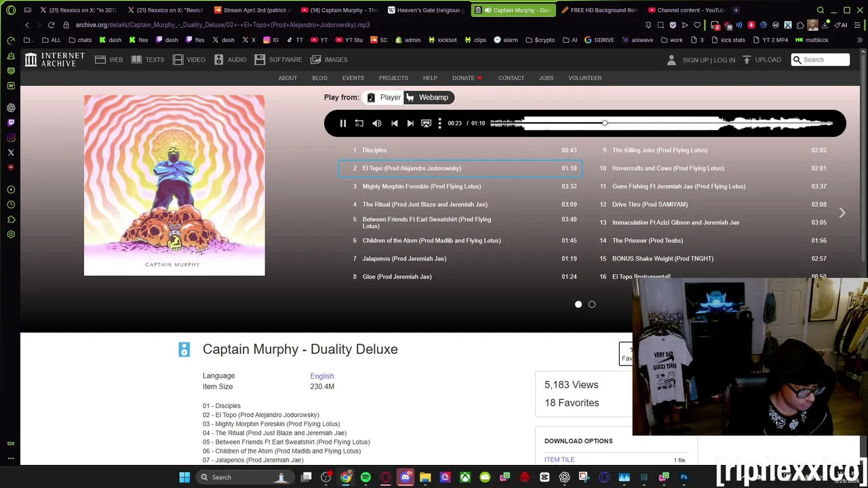The image size is (868, 488).
Task: Open the SOFTWARE media section
Action: 279,60
